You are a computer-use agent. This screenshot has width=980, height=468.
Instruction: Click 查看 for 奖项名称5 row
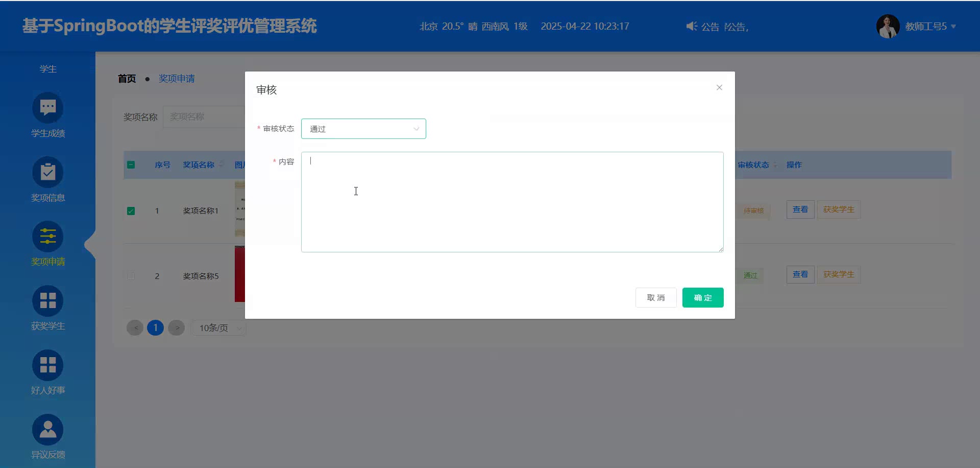pyautogui.click(x=800, y=274)
